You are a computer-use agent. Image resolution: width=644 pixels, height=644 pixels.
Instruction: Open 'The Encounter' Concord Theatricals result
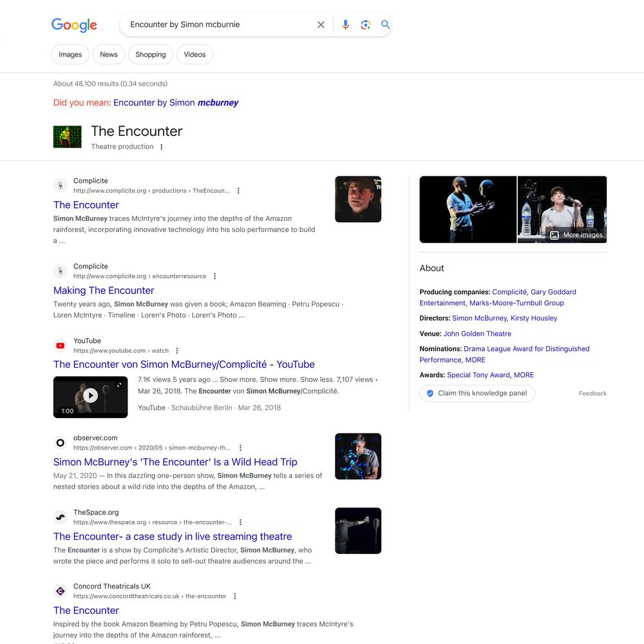point(86,611)
